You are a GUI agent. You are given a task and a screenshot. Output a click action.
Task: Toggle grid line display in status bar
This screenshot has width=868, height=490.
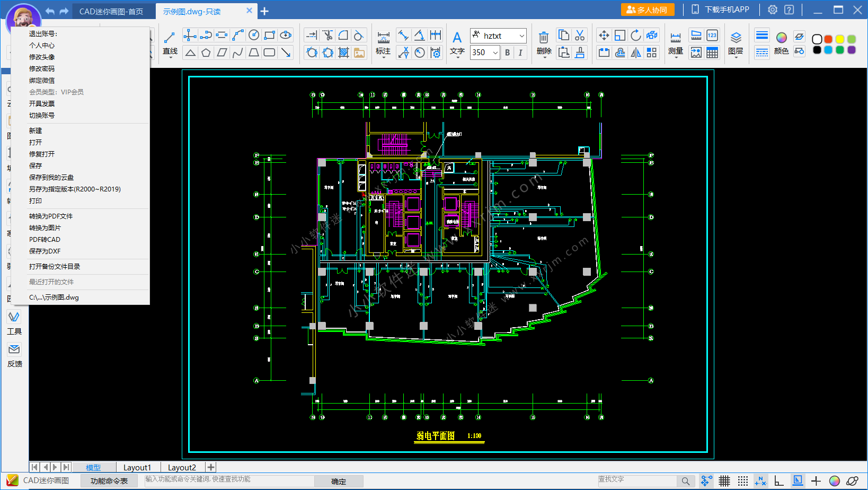click(724, 481)
